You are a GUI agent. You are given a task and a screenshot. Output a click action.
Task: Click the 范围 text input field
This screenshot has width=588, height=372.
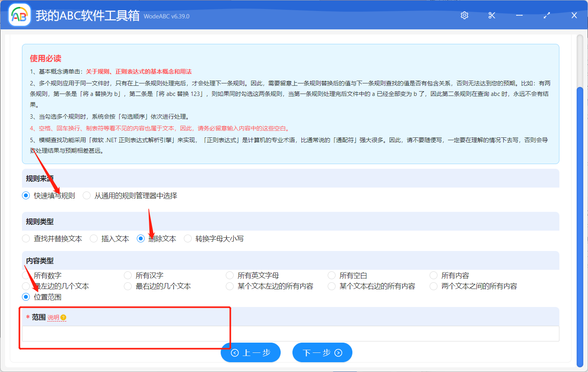tap(290, 334)
